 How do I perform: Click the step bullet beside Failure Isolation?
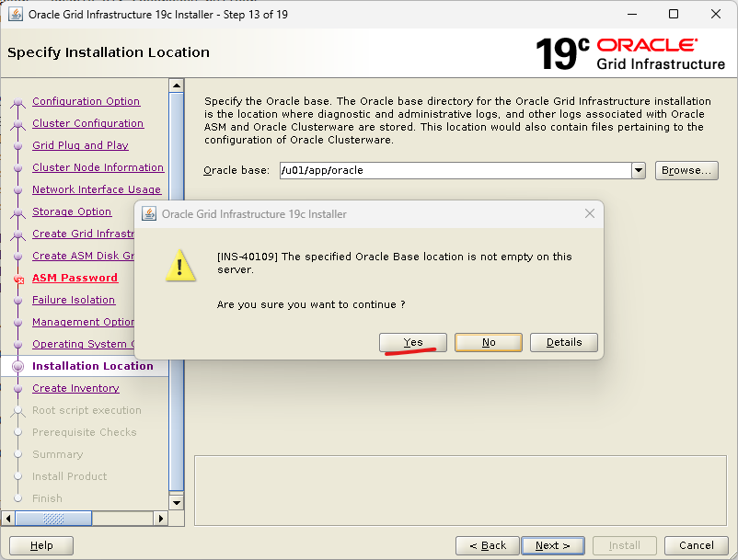click(17, 300)
